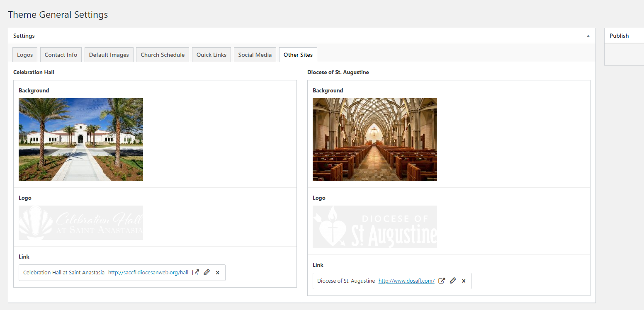This screenshot has height=310, width=644.
Task: Select the Default Images tab
Action: tap(109, 55)
